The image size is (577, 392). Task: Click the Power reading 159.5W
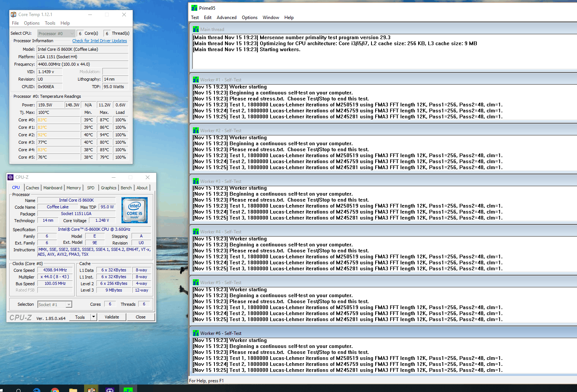(50, 105)
